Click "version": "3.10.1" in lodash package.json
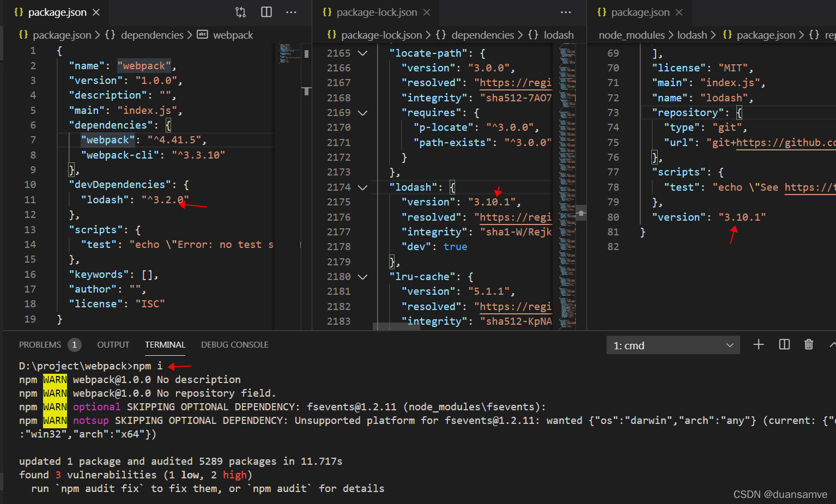This screenshot has width=836, height=504. pyautogui.click(x=709, y=217)
